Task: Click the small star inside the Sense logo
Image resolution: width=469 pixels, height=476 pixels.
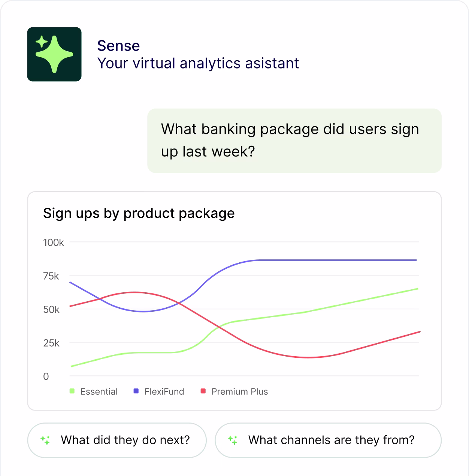Action: pos(42,41)
